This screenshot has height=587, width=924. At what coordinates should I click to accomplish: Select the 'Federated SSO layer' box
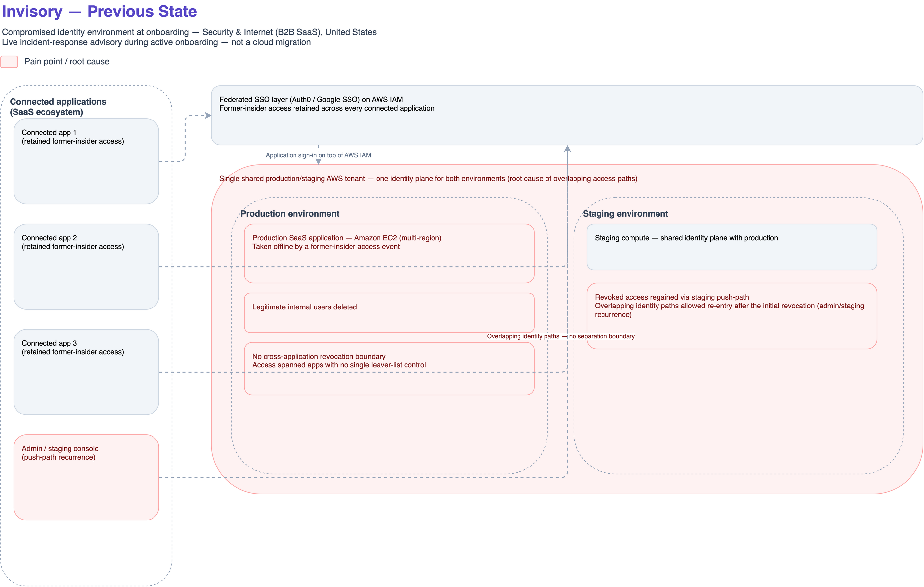pyautogui.click(x=567, y=115)
